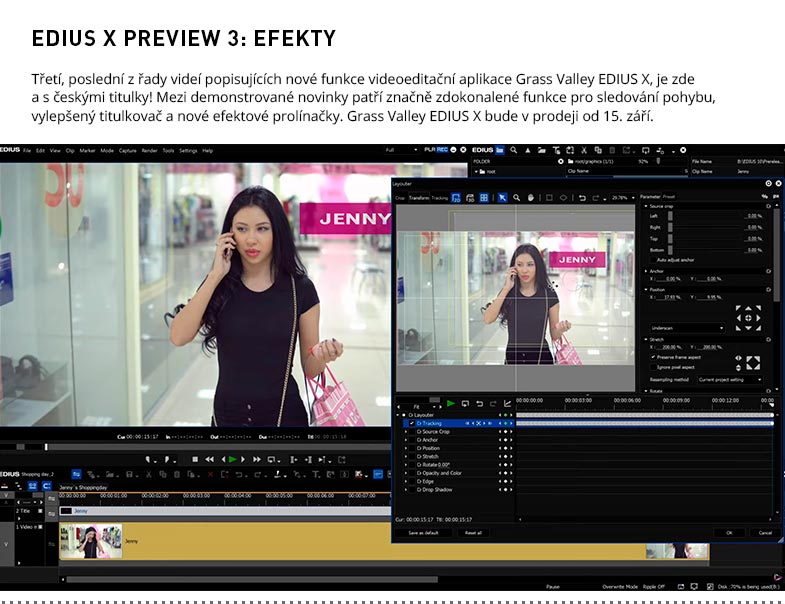Click the cut (scissors) icon in timeline toolbar
The image size is (785, 604).
pos(149,474)
